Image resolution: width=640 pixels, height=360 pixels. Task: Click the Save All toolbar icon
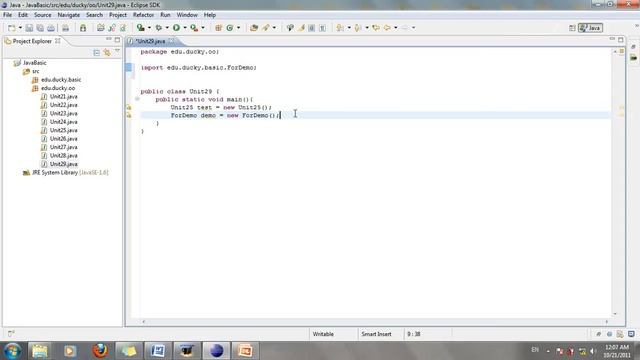pyautogui.click(x=40, y=28)
